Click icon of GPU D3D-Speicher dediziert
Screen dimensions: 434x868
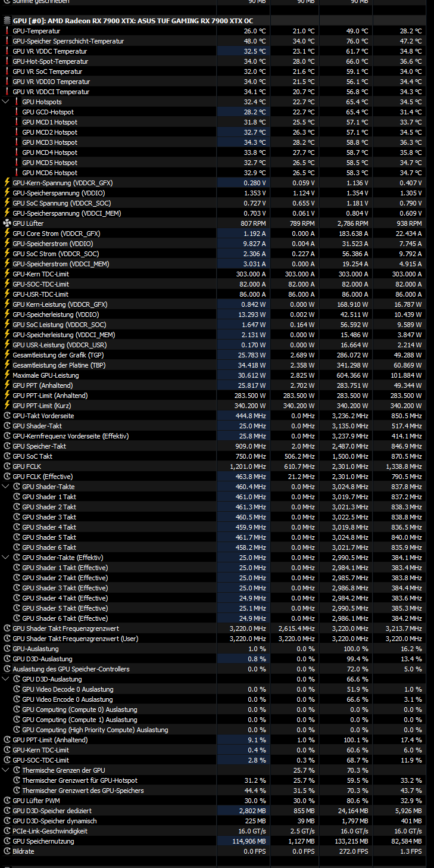click(7, 810)
